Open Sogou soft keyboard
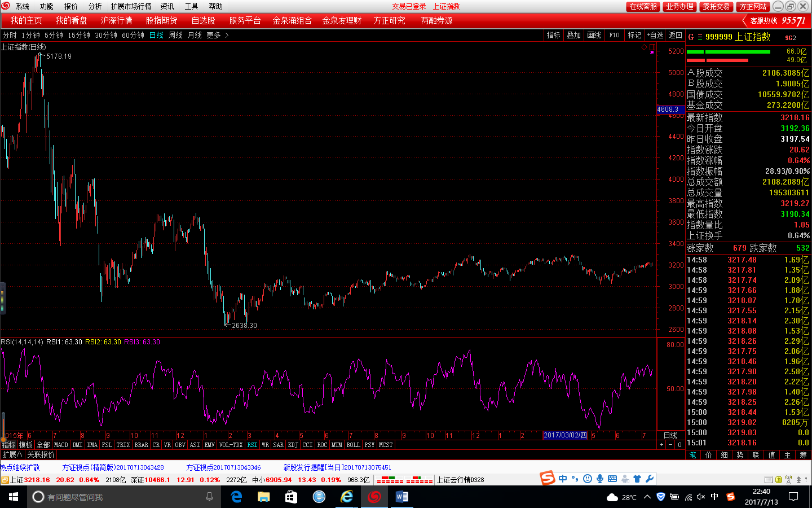812x508 pixels. tap(612, 479)
